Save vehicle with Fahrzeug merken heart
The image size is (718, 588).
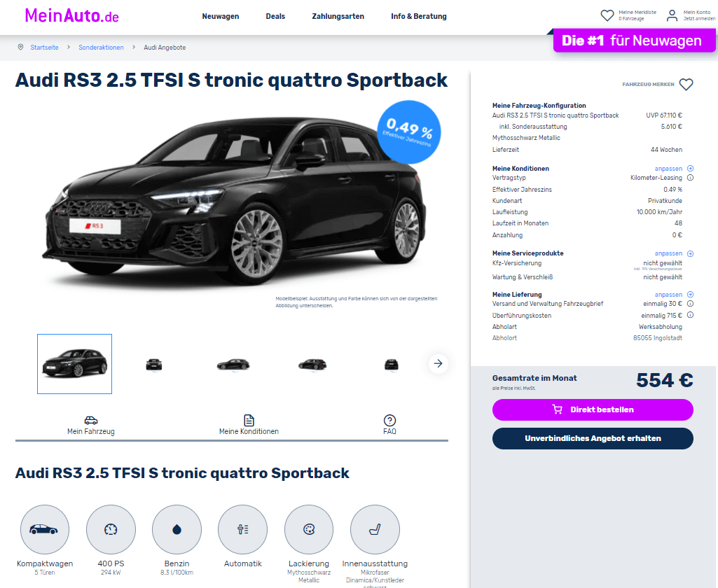(x=686, y=84)
